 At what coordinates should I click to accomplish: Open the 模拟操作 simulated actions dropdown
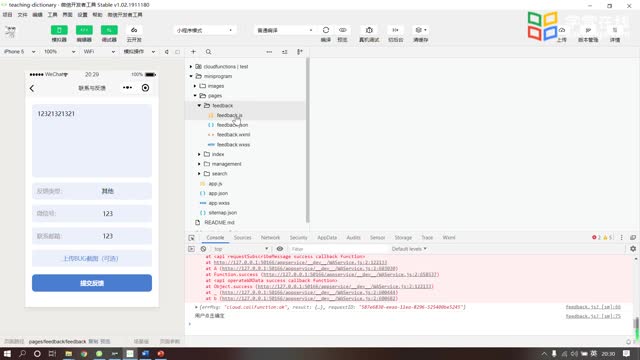(x=139, y=52)
